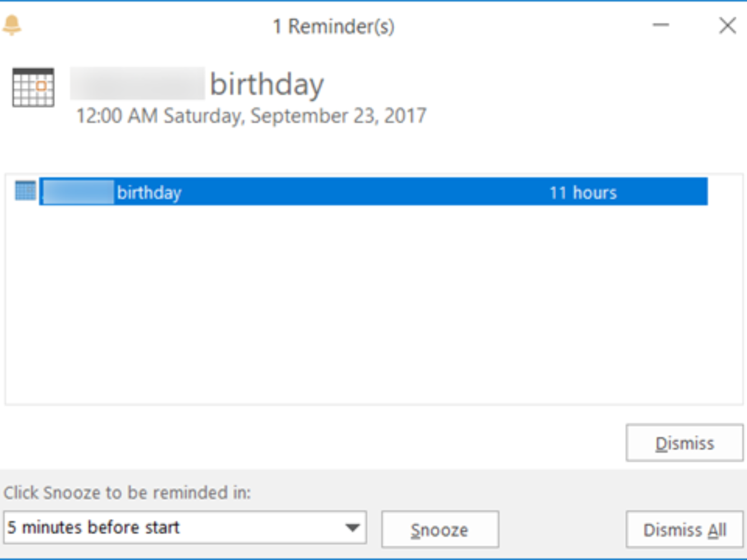Close the Reminders window
This screenshot has width=747, height=560.
click(727, 26)
